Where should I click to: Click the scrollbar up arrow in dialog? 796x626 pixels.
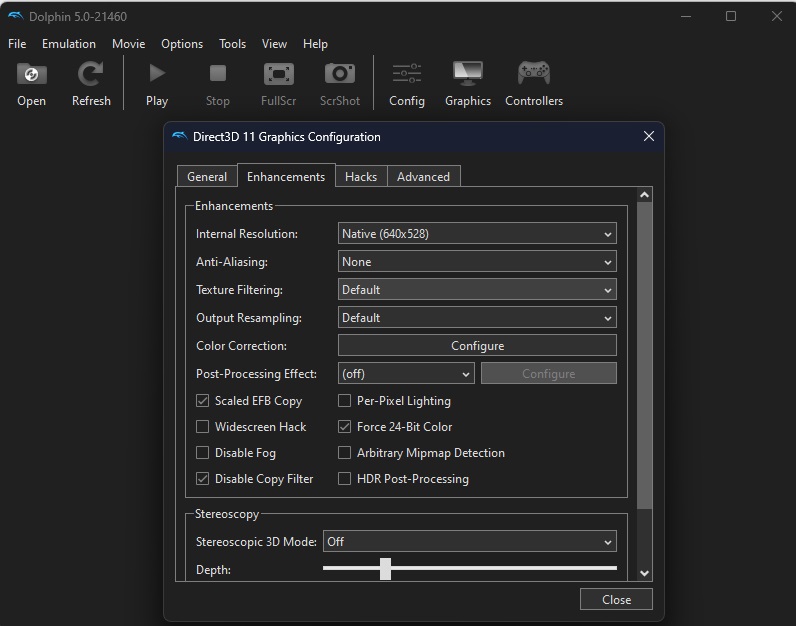point(644,195)
